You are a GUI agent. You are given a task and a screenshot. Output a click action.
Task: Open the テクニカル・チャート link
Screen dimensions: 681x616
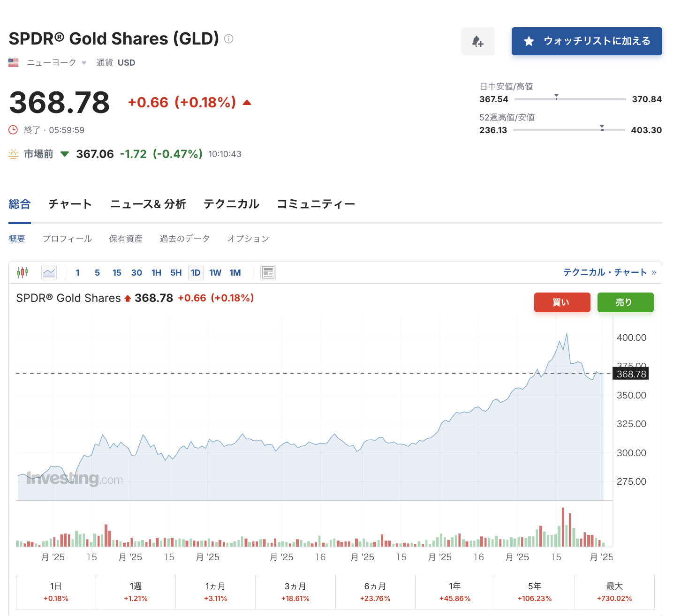pyautogui.click(x=609, y=272)
